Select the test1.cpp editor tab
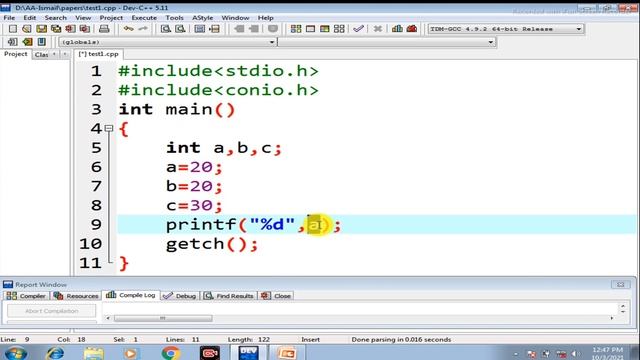The height and width of the screenshot is (360, 640). 98,54
